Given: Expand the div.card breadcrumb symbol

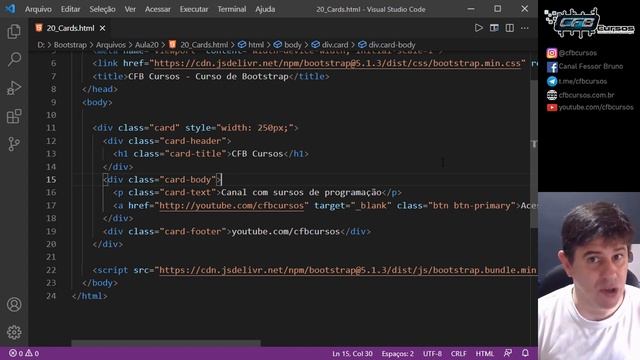Looking at the screenshot, I should [335, 45].
